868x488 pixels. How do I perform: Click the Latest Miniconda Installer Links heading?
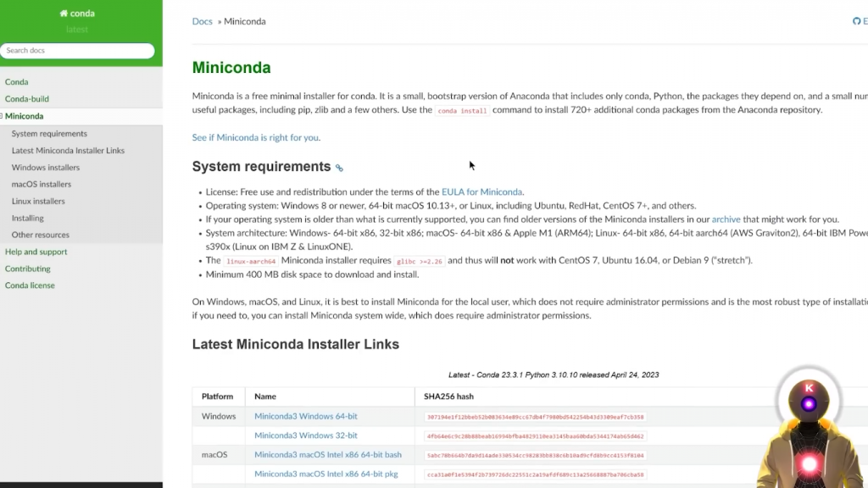click(x=296, y=344)
